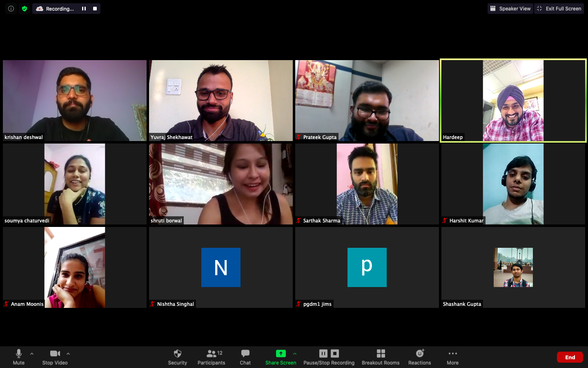Click the pgdm1 jims name label

[317, 304]
